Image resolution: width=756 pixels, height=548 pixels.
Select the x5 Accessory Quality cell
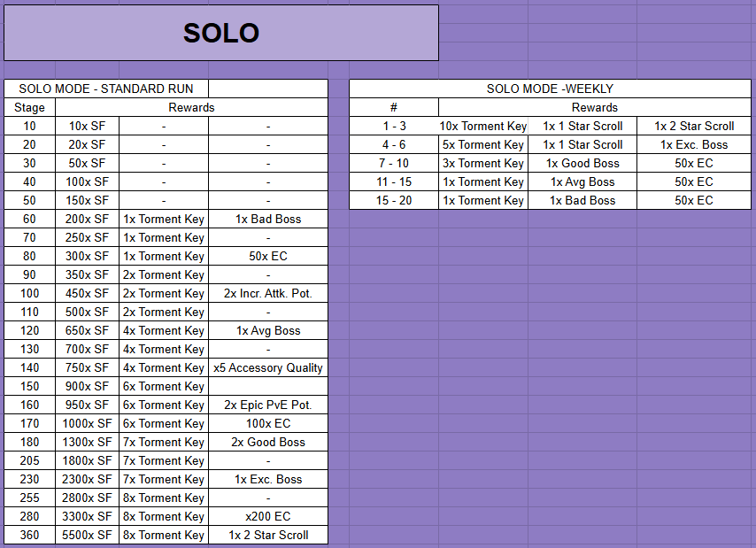coord(268,367)
